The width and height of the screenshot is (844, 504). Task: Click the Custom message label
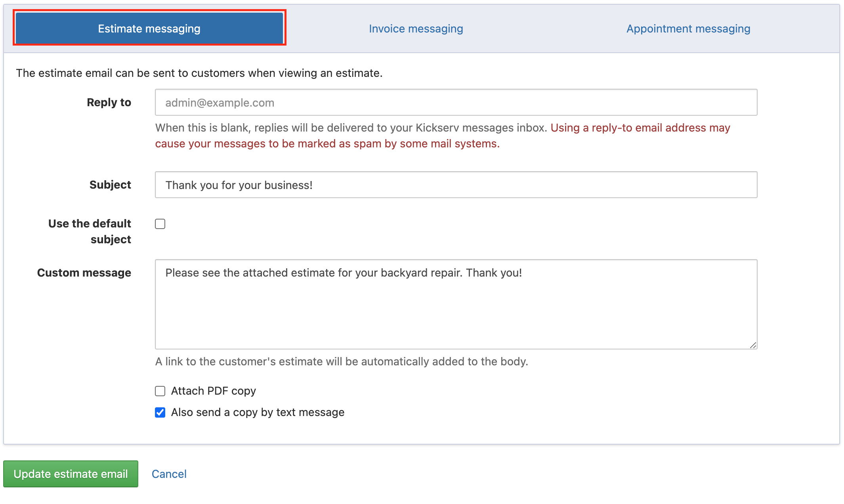84,273
